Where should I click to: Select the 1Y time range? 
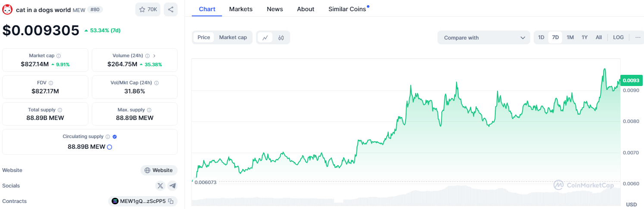click(585, 37)
